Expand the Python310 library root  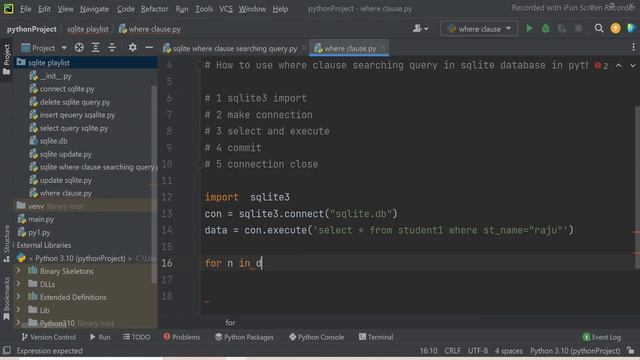18,323
